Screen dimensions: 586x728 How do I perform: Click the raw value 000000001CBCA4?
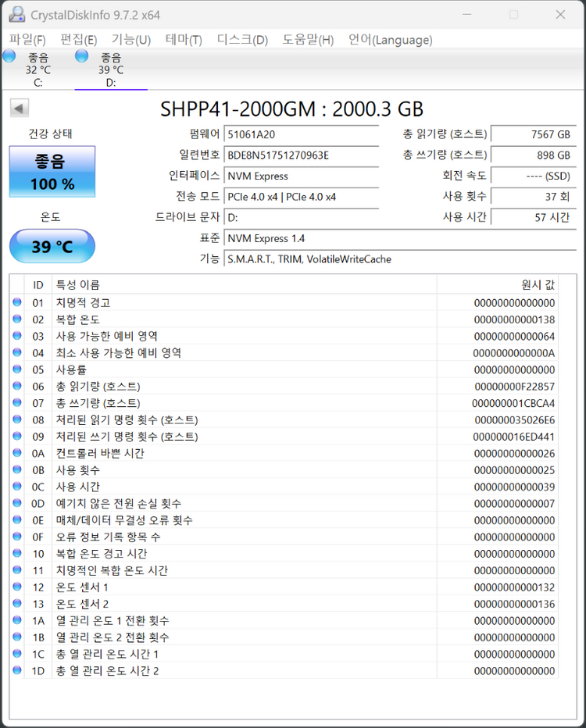[513, 403]
